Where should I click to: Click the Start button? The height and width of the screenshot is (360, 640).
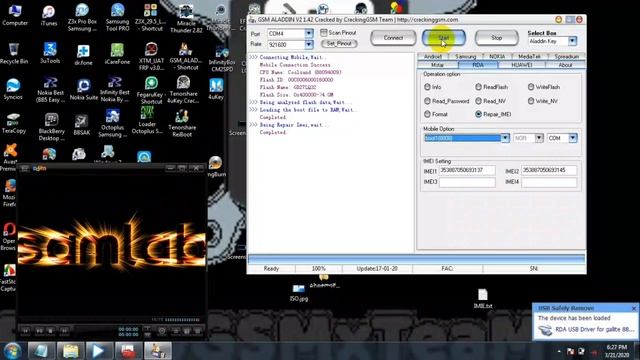[444, 38]
